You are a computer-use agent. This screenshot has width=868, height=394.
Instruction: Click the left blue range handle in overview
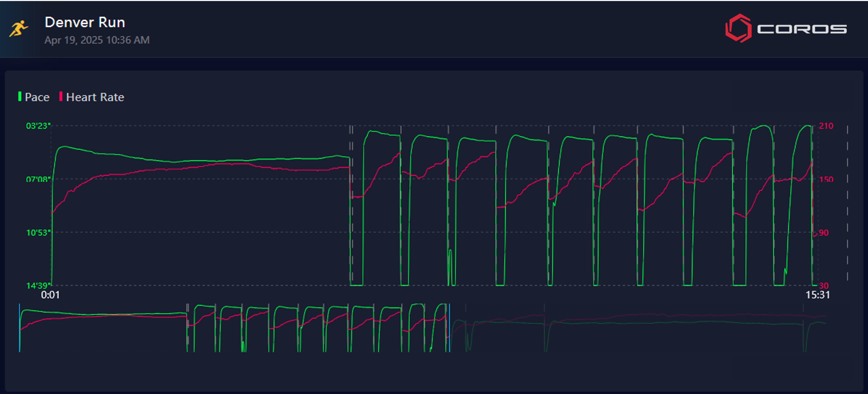tap(20, 328)
